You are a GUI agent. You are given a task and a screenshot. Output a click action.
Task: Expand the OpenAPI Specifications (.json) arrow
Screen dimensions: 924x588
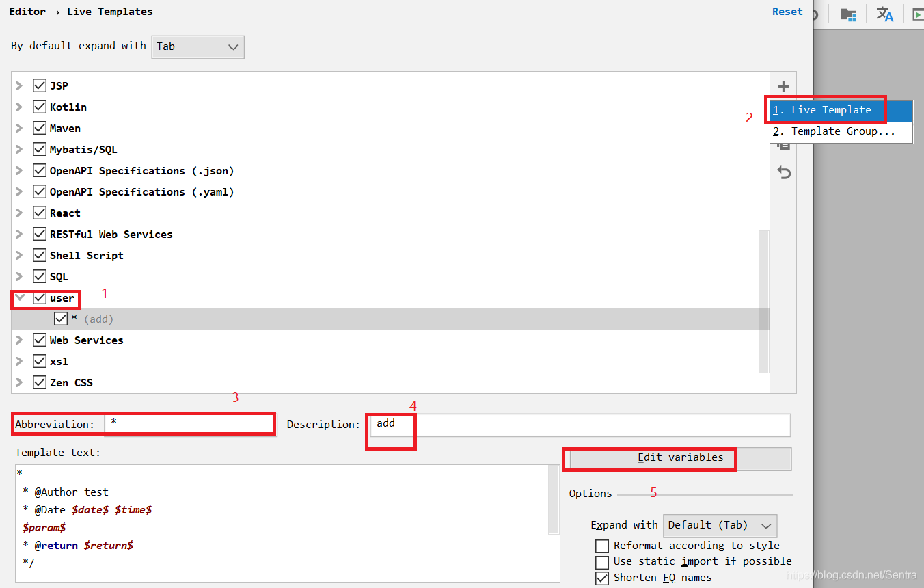19,170
